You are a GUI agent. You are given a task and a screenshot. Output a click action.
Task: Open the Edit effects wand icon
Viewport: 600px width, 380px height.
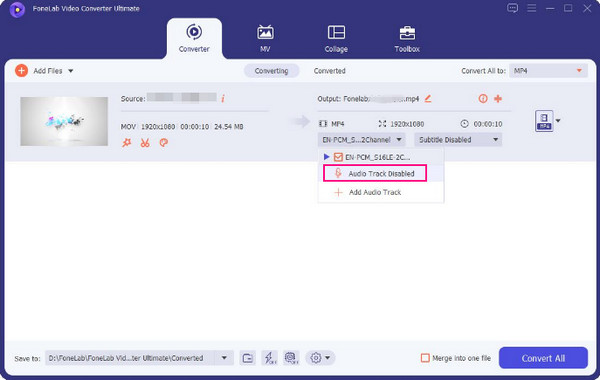click(126, 143)
